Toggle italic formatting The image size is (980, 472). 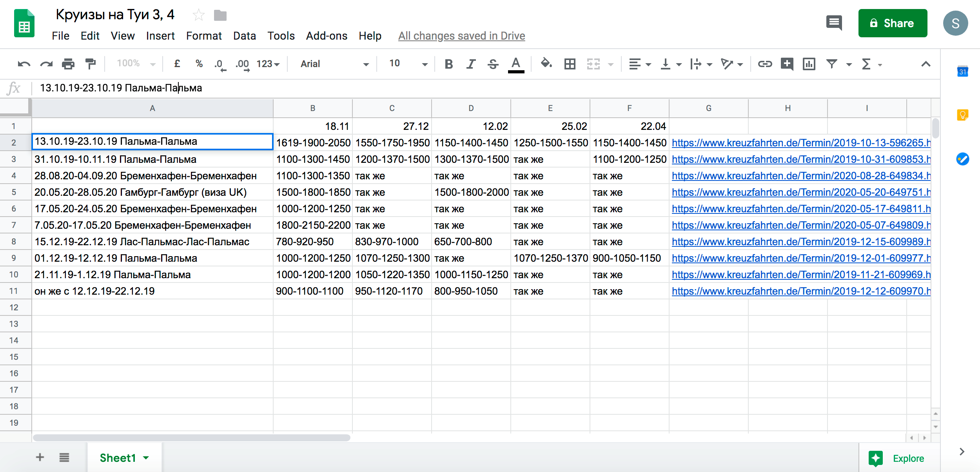tap(471, 64)
